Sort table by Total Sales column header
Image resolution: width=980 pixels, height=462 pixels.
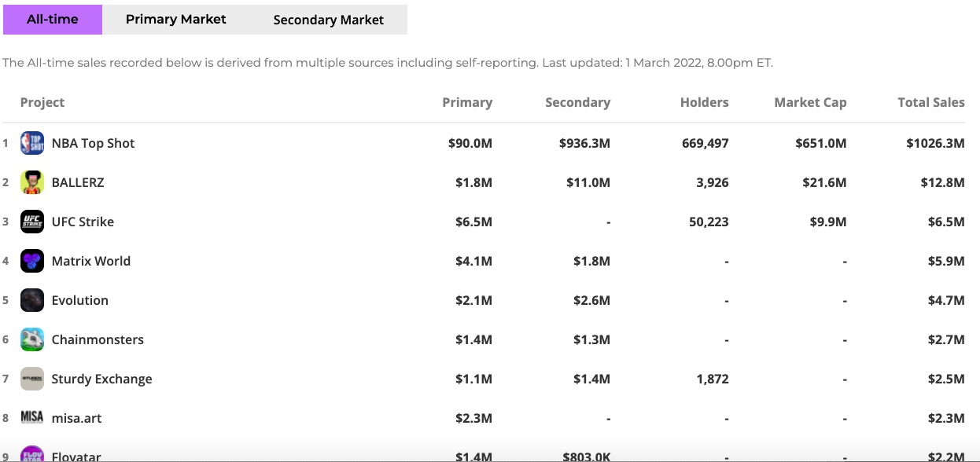(x=930, y=102)
